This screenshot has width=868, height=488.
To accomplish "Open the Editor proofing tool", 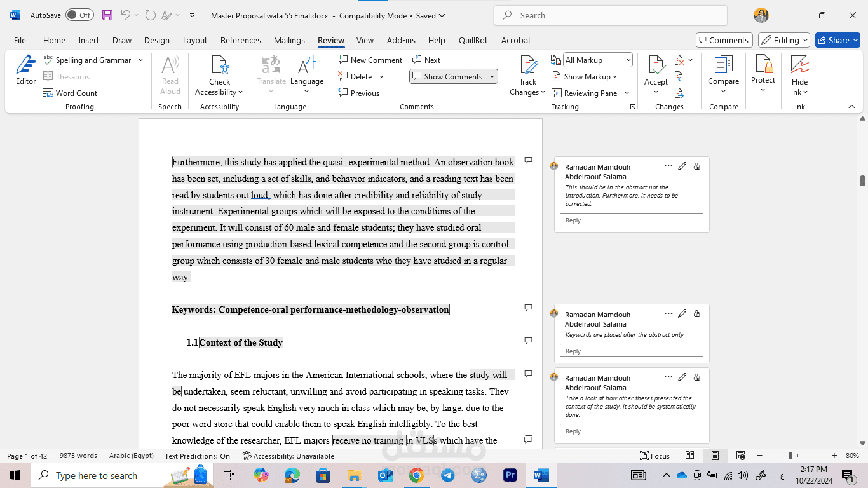I will pos(25,70).
